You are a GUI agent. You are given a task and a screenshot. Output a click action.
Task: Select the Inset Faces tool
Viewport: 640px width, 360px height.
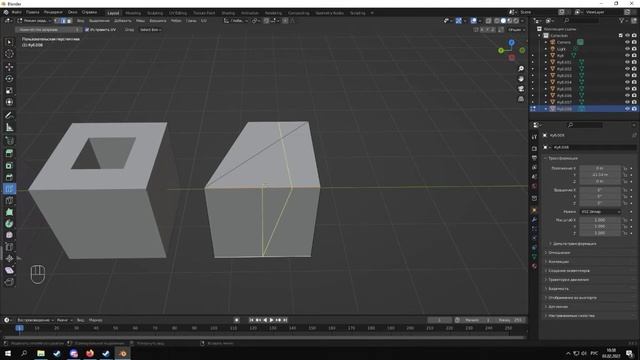(x=9, y=165)
